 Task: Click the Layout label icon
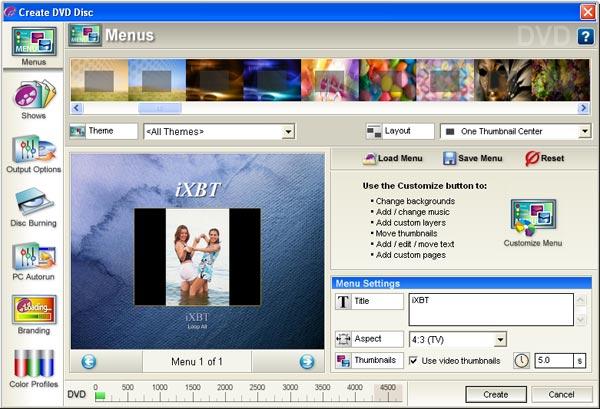(374, 131)
